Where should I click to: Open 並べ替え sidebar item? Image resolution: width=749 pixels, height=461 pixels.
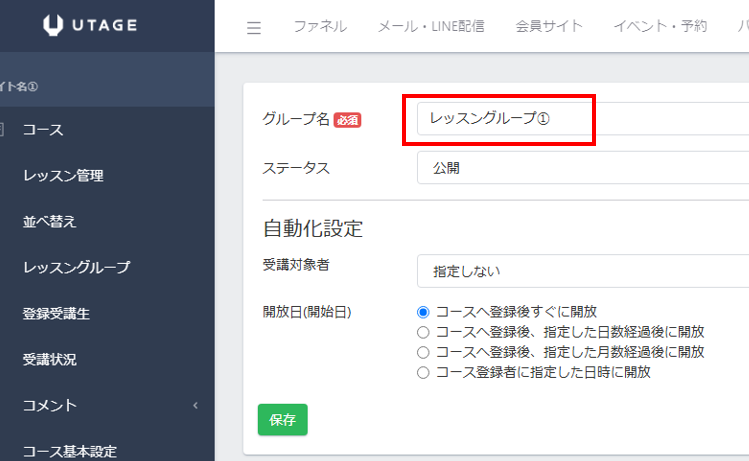49,222
